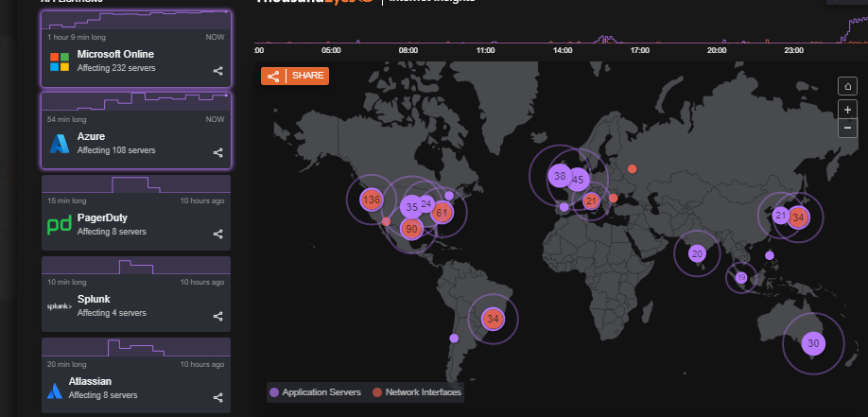The image size is (868, 417).
Task: Reset map with the home button
Action: coord(847,86)
